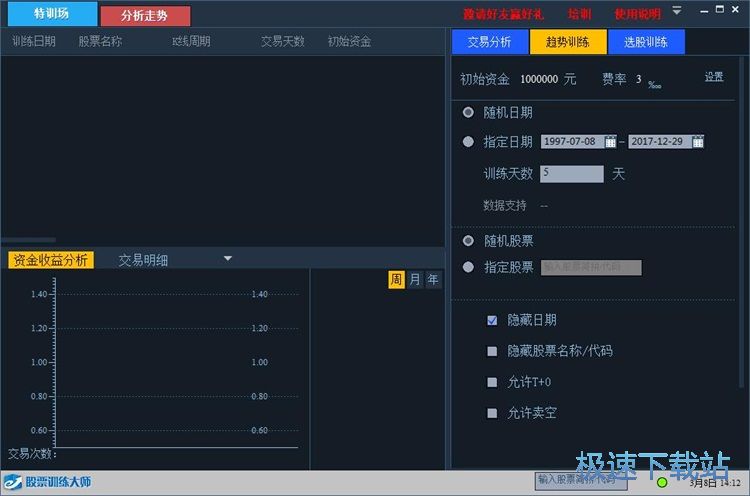Open the 交易分析 tab
Viewport: 750px width, 496px height.
[490, 42]
